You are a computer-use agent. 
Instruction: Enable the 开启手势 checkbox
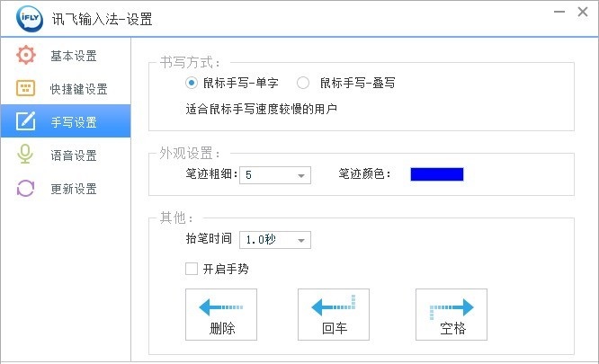(191, 269)
